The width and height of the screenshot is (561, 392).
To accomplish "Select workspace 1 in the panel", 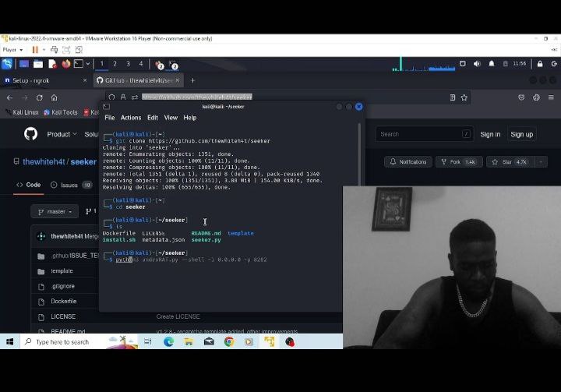I will [x=101, y=64].
